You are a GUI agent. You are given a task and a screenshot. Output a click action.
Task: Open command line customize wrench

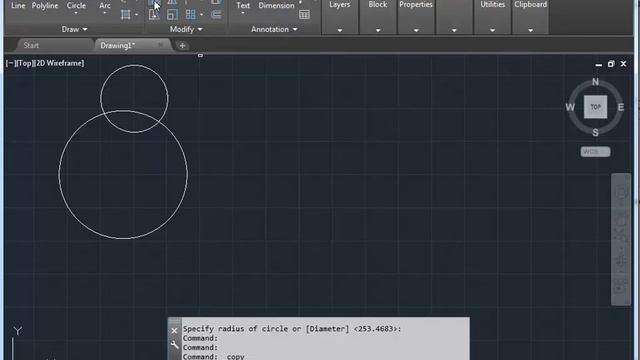(x=174, y=345)
